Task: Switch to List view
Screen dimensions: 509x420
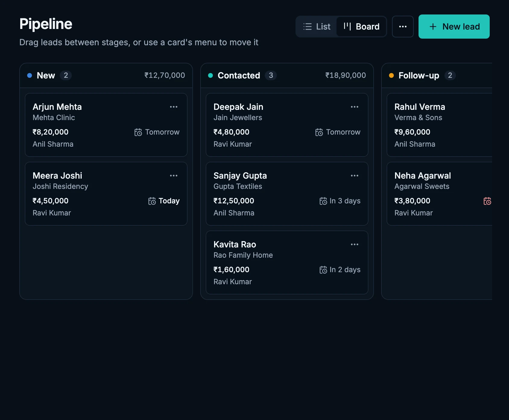Action: click(317, 27)
